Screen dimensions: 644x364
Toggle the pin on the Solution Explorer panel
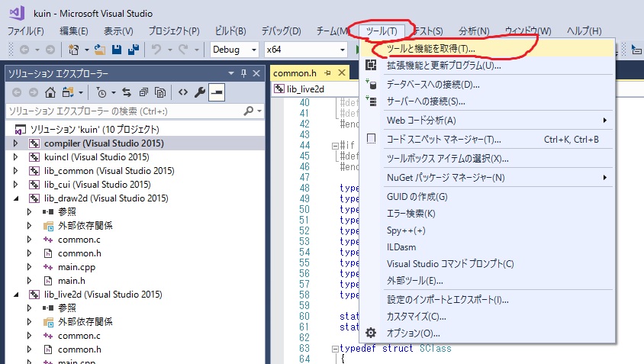pos(243,73)
